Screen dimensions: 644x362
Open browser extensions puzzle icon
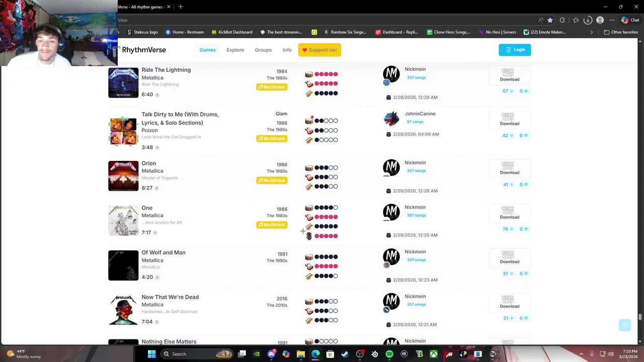coord(562,20)
